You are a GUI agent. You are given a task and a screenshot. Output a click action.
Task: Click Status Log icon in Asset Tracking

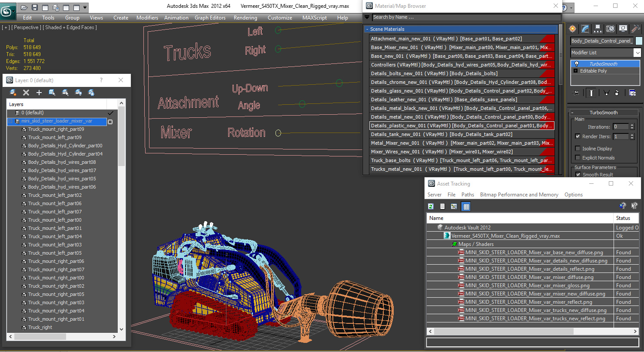click(x=442, y=206)
